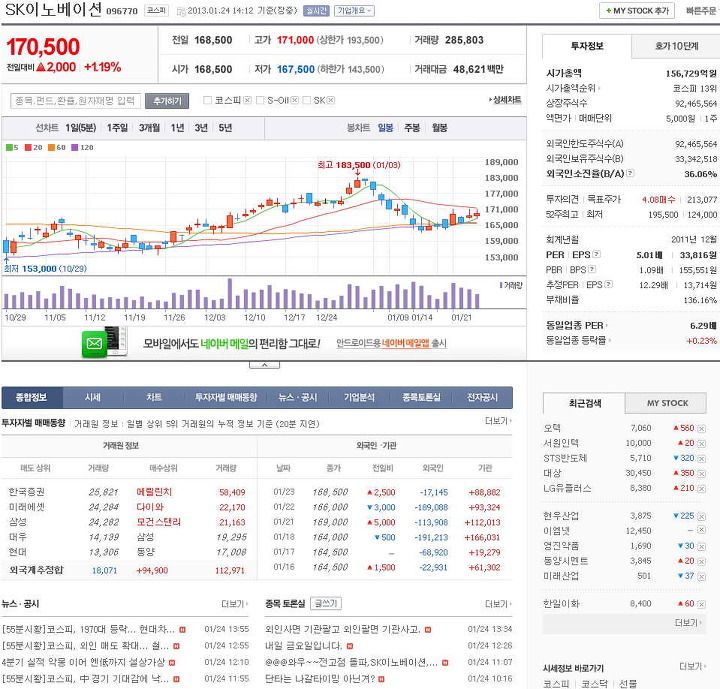
Task: Click the 추가하기 button
Action: (167, 101)
